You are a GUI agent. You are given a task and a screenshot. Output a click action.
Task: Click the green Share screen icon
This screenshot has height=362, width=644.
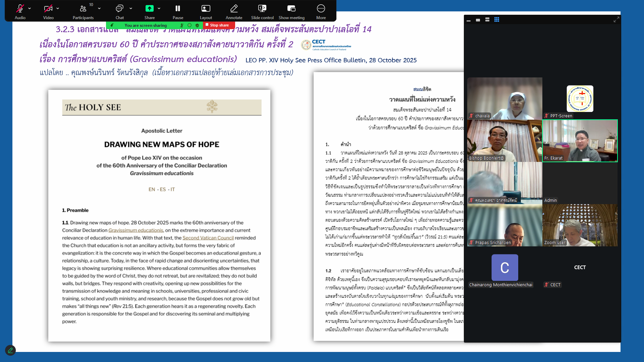(x=150, y=9)
